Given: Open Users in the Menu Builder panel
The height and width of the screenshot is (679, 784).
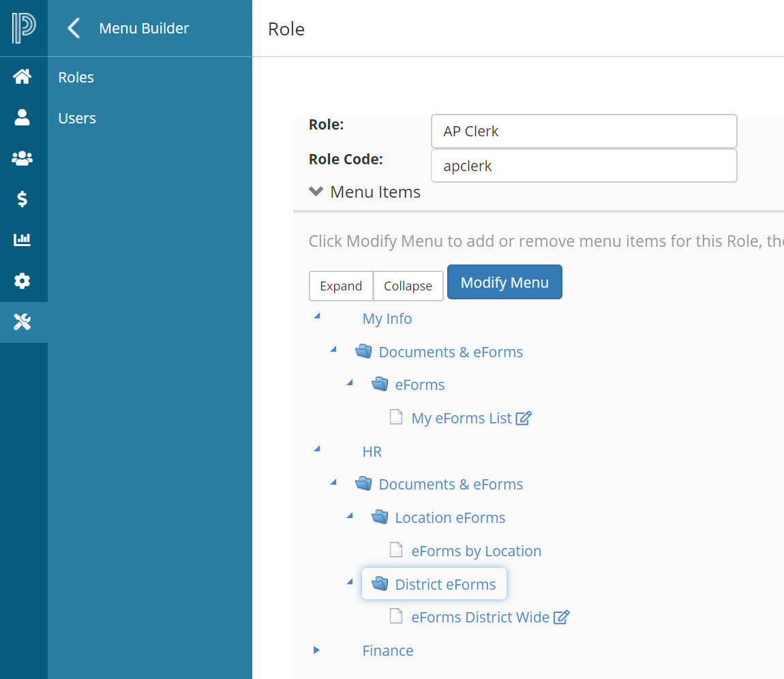Looking at the screenshot, I should click(x=77, y=119).
